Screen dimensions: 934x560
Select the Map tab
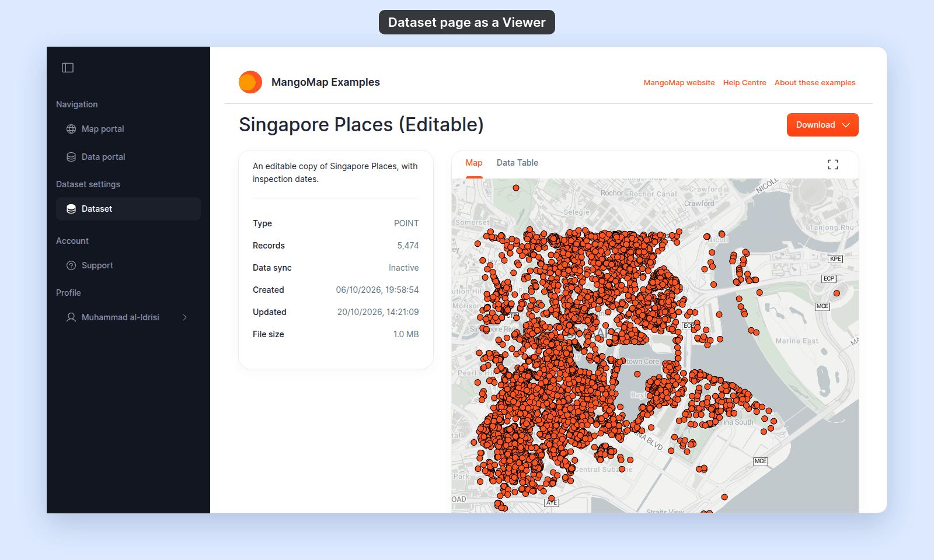[x=474, y=163]
